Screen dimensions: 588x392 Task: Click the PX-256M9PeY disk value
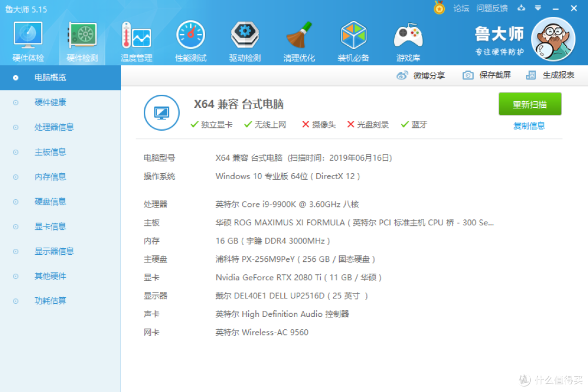(296, 259)
